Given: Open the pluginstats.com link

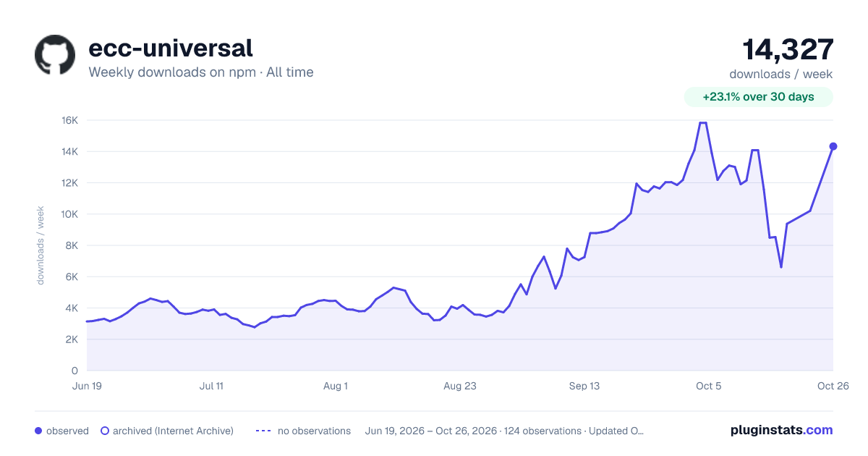Looking at the screenshot, I should 782,430.
